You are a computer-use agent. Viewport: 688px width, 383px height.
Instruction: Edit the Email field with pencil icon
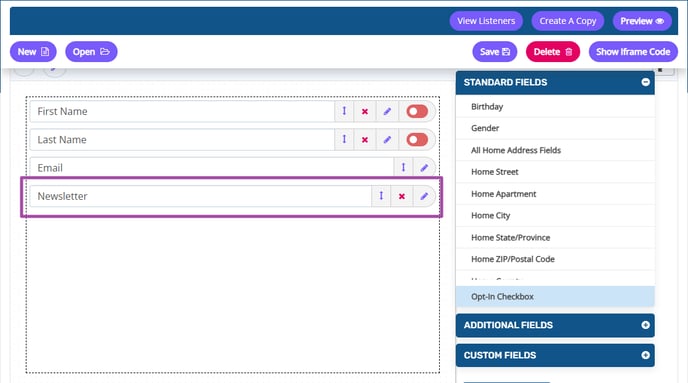pos(424,168)
